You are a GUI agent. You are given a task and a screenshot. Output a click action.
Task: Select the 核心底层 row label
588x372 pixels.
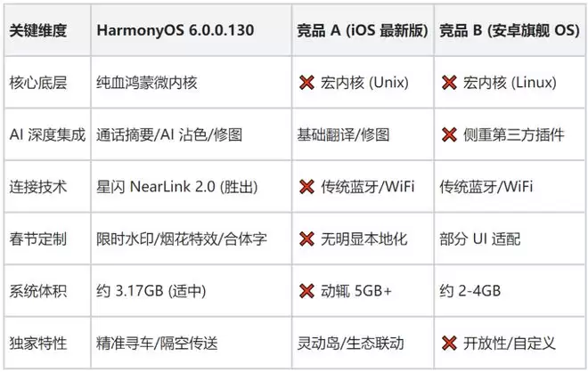tap(35, 83)
